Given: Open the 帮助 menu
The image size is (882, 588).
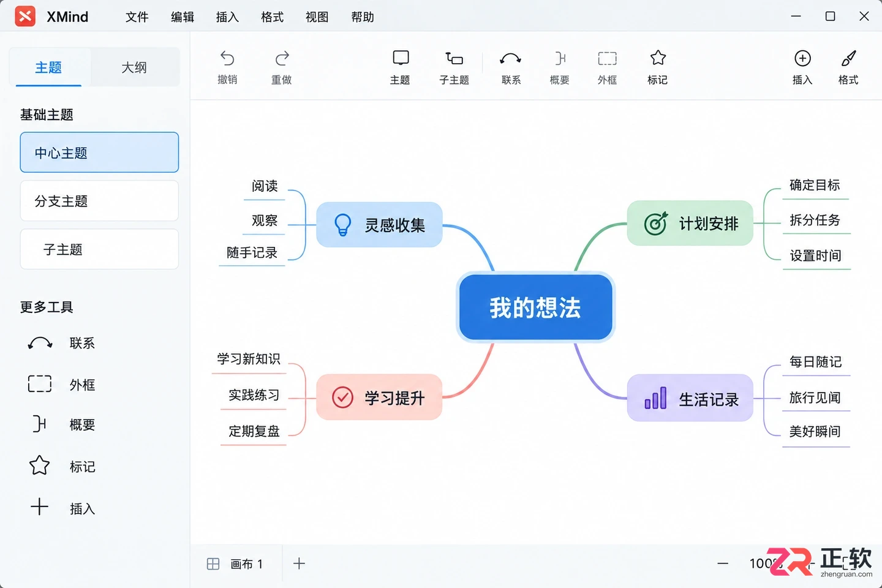Looking at the screenshot, I should coord(363,17).
